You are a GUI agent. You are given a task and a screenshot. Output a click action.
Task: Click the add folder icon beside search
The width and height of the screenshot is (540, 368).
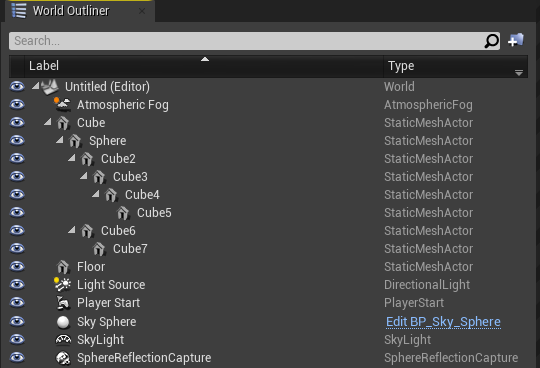click(x=516, y=40)
